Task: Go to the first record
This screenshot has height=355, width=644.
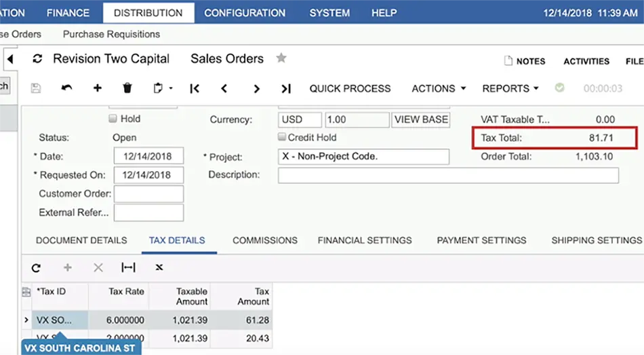Action: pyautogui.click(x=195, y=88)
